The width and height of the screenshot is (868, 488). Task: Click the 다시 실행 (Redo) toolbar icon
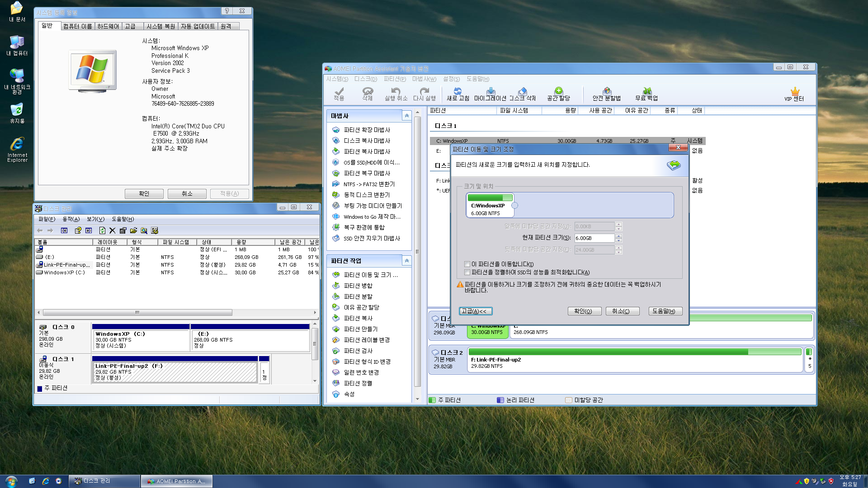[425, 94]
